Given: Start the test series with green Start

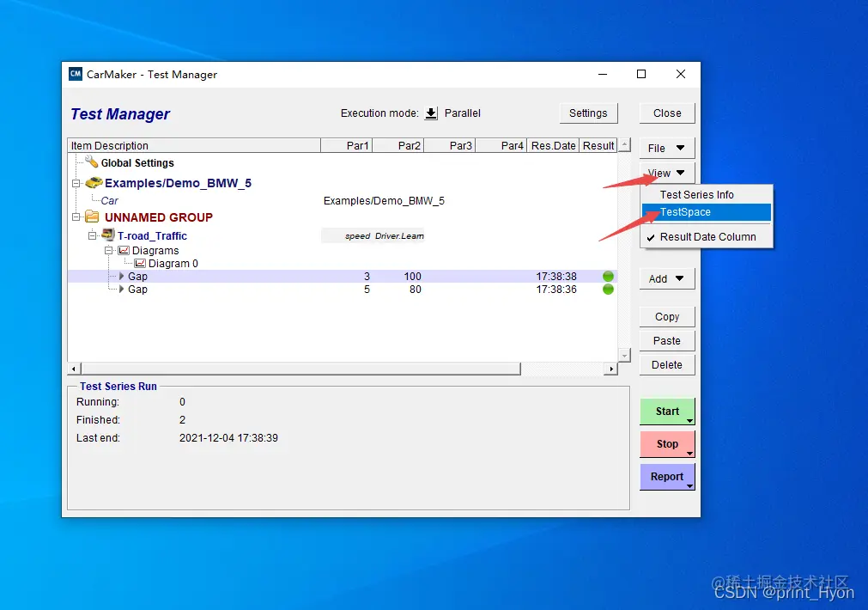Looking at the screenshot, I should [666, 411].
